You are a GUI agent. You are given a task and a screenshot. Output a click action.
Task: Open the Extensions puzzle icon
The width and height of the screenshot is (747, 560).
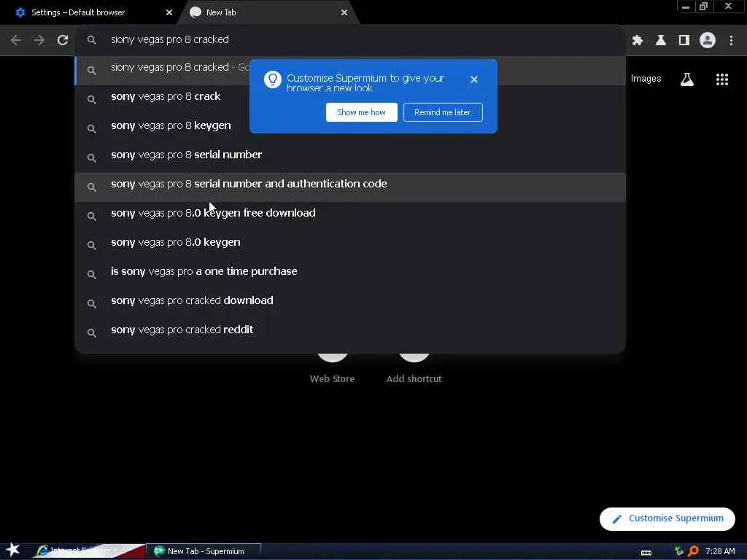pyautogui.click(x=638, y=41)
